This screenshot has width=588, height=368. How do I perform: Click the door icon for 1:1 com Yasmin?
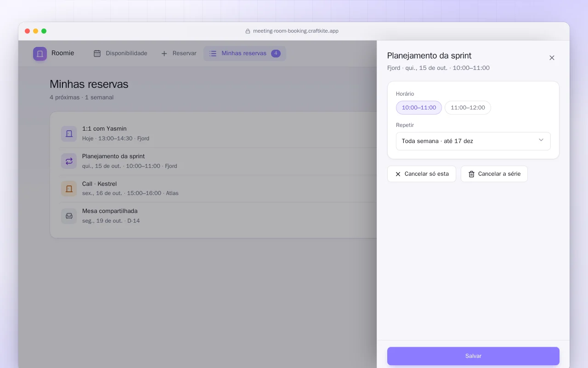[69, 134]
